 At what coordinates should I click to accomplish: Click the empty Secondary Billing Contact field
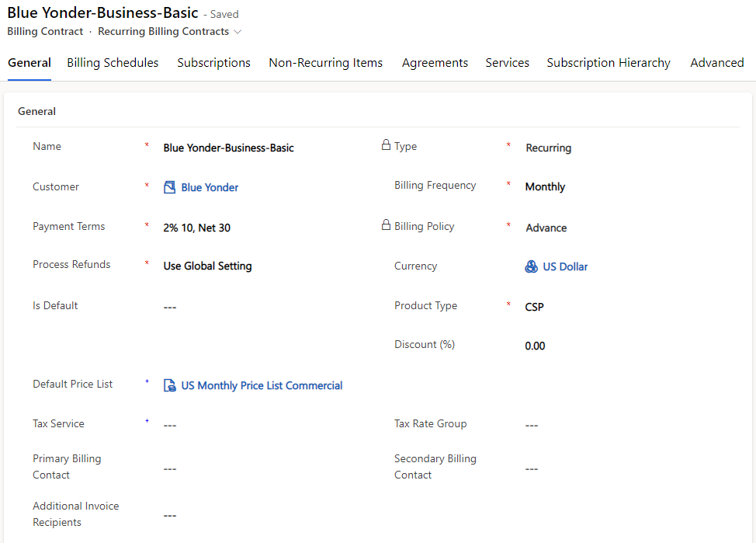point(532,468)
